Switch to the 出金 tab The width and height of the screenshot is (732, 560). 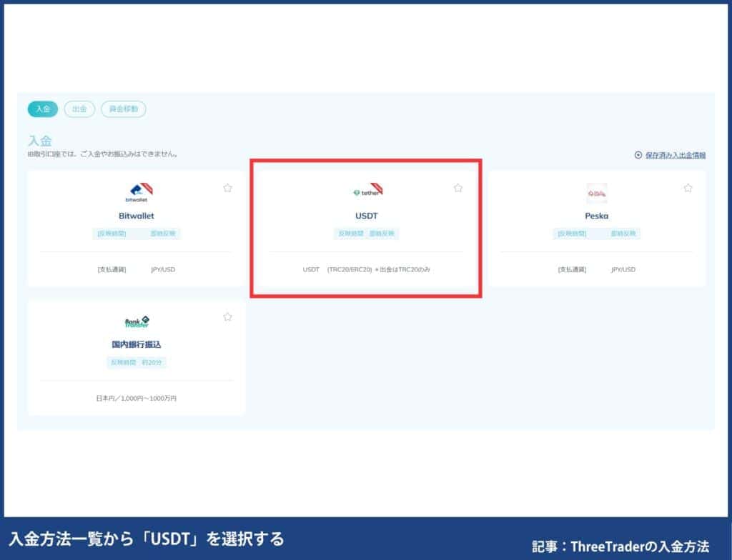coord(79,109)
